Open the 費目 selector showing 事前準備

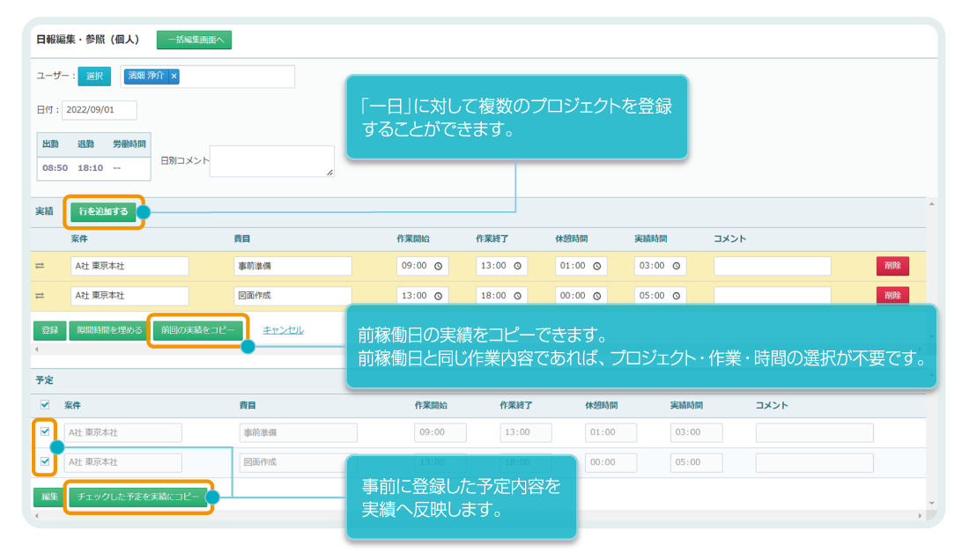(x=295, y=265)
